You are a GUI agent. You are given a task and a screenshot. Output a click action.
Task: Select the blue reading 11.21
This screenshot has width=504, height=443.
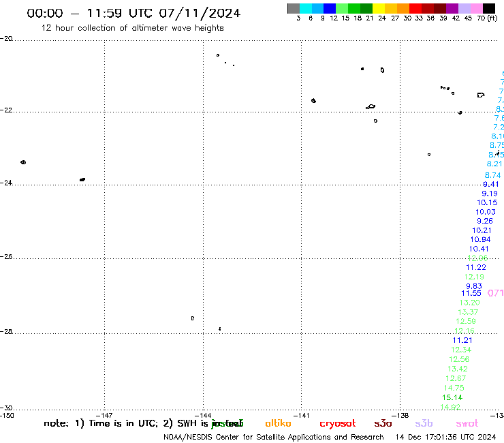click(462, 340)
